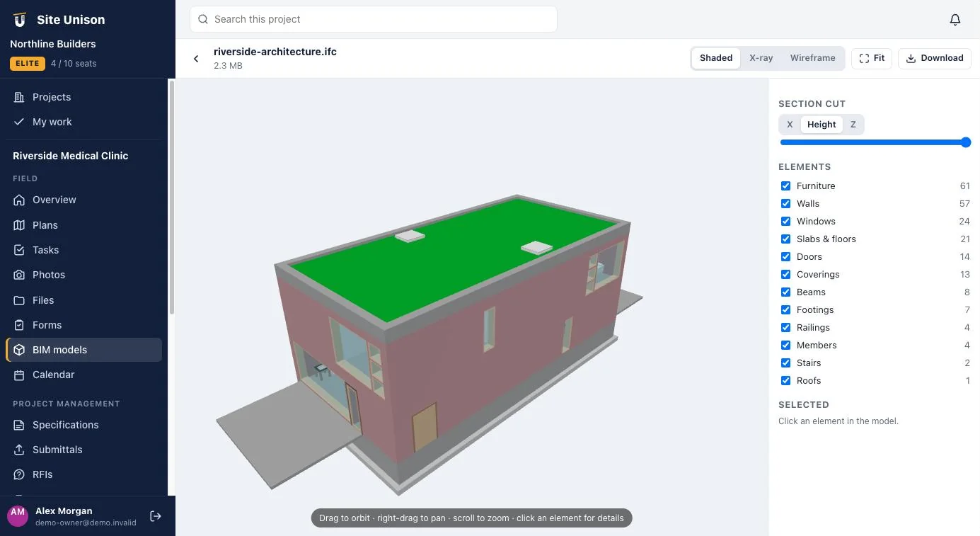Click the Photos camera icon
The width and height of the screenshot is (980, 536).
[19, 275]
